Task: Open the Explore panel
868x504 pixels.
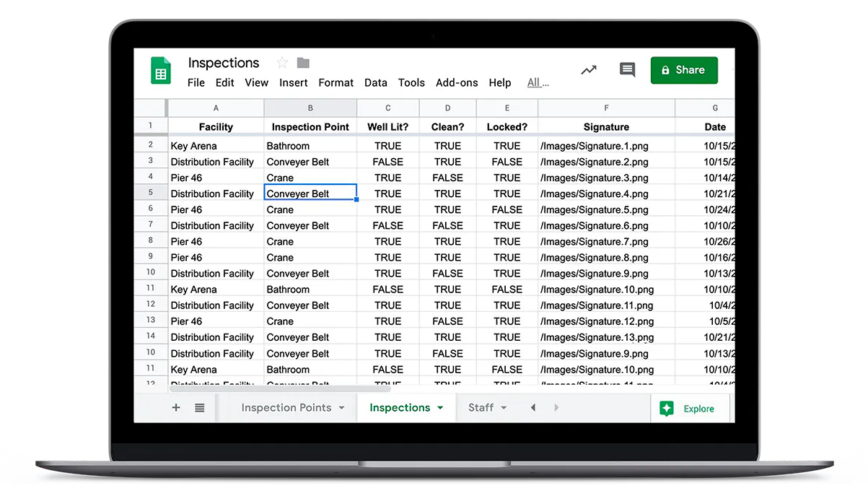Action: [690, 409]
